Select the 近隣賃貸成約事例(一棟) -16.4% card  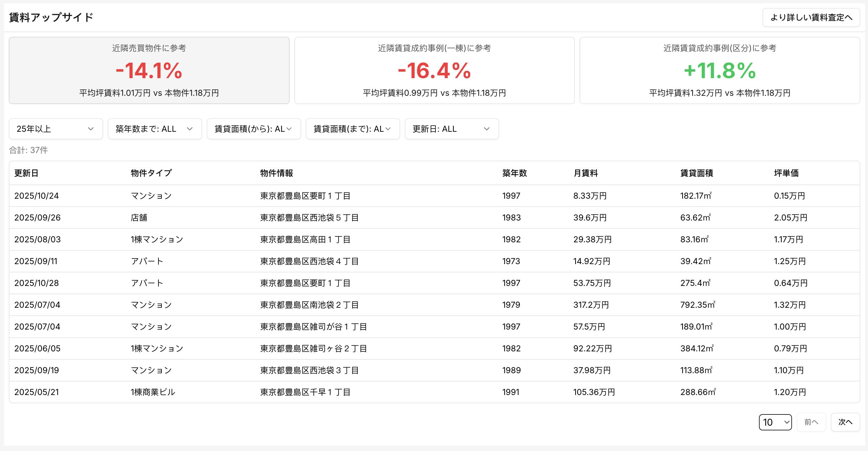434,70
